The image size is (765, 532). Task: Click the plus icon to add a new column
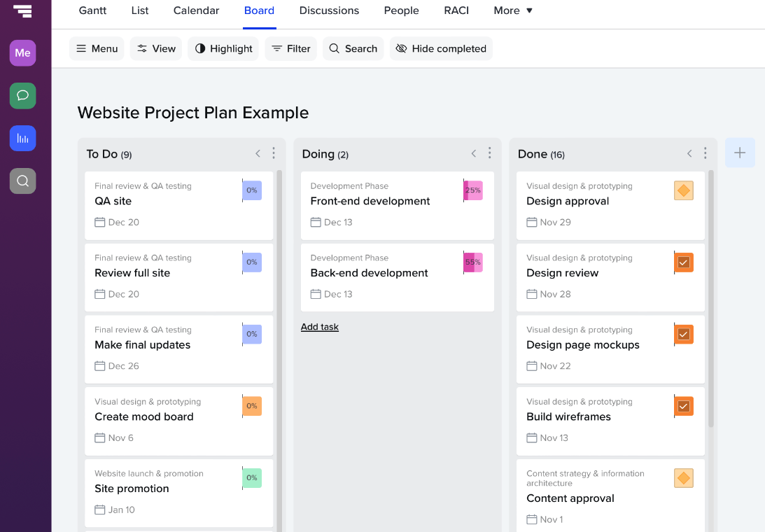point(740,153)
